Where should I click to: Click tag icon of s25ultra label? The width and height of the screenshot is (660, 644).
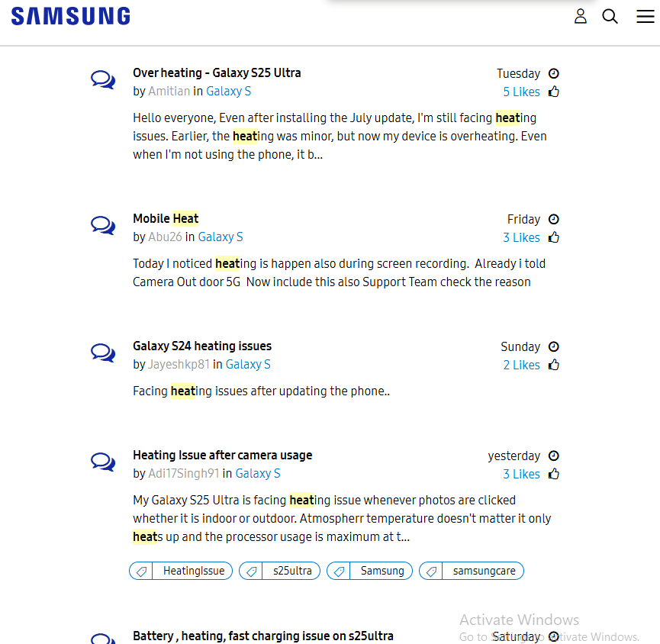click(x=251, y=572)
